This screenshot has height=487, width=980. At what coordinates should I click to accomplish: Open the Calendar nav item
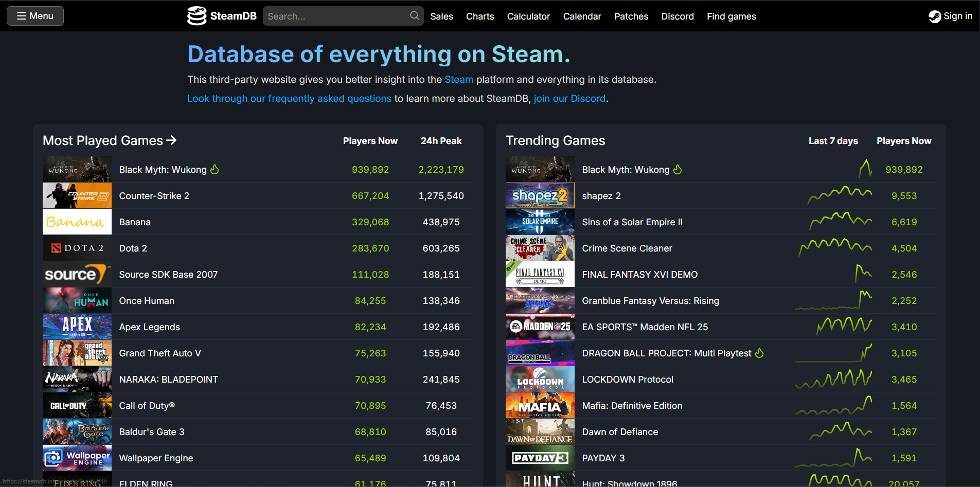click(x=582, y=16)
